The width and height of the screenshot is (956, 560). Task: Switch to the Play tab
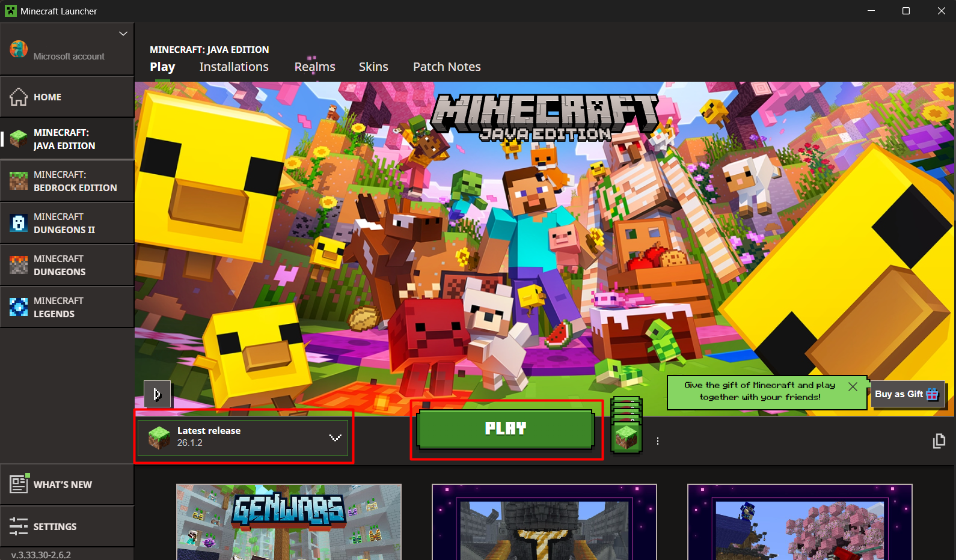click(x=162, y=67)
